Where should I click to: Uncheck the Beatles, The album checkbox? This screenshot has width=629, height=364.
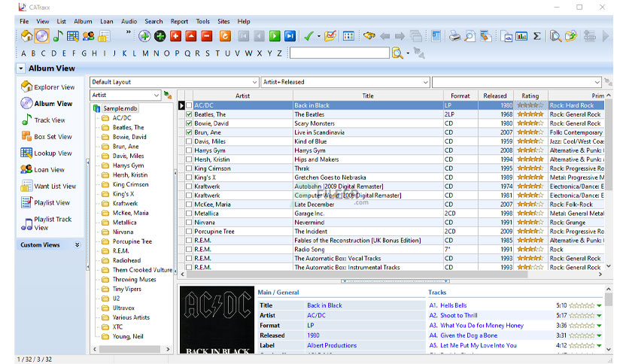(189, 114)
